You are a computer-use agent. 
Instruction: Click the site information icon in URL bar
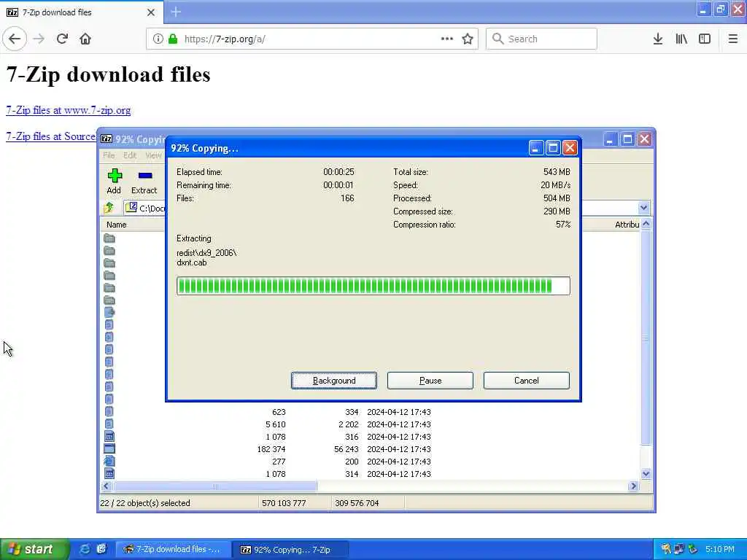(x=158, y=39)
